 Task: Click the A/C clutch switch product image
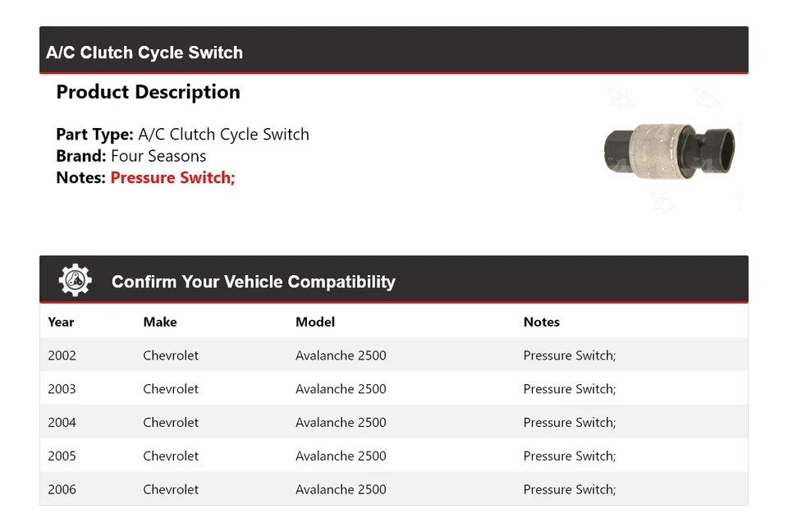click(x=669, y=149)
